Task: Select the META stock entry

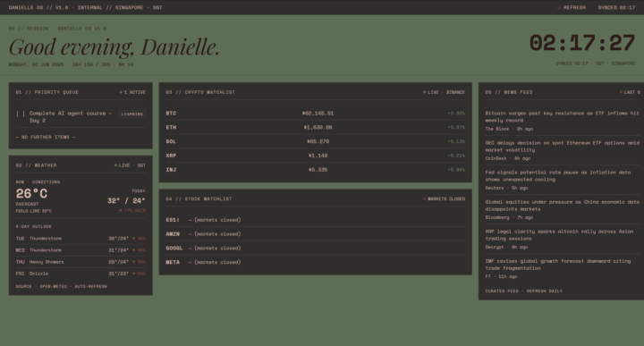Action: pos(316,262)
